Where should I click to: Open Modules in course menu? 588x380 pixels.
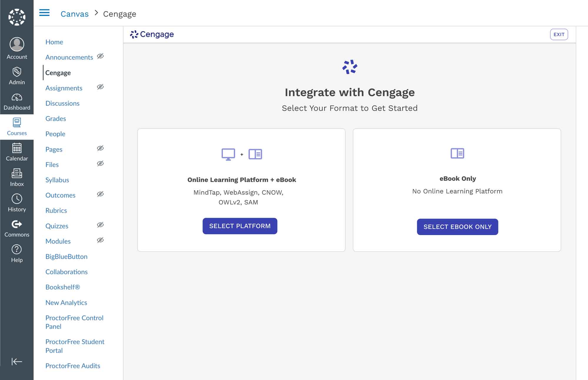click(x=58, y=241)
